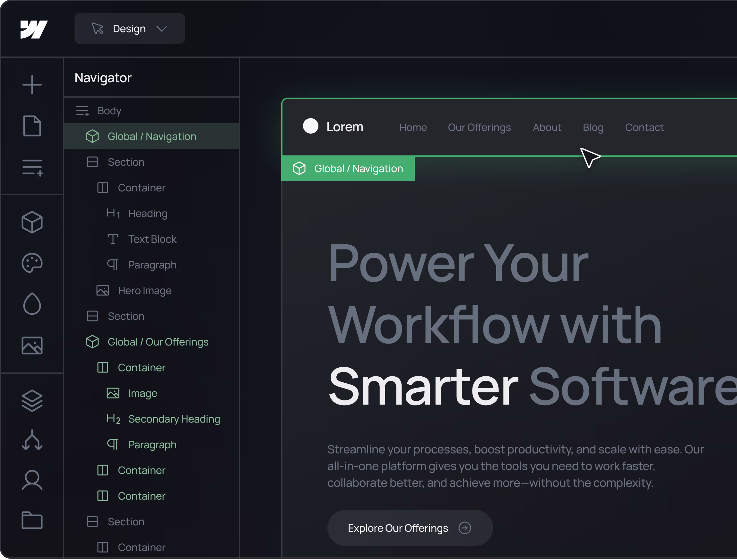Viewport: 737px width, 560px height.
Task: Click the Explore Our Offerings button
Action: [410, 528]
